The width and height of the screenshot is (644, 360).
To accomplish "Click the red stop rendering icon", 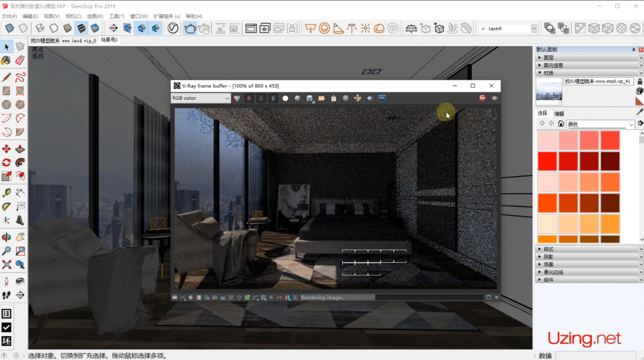I will coord(482,98).
